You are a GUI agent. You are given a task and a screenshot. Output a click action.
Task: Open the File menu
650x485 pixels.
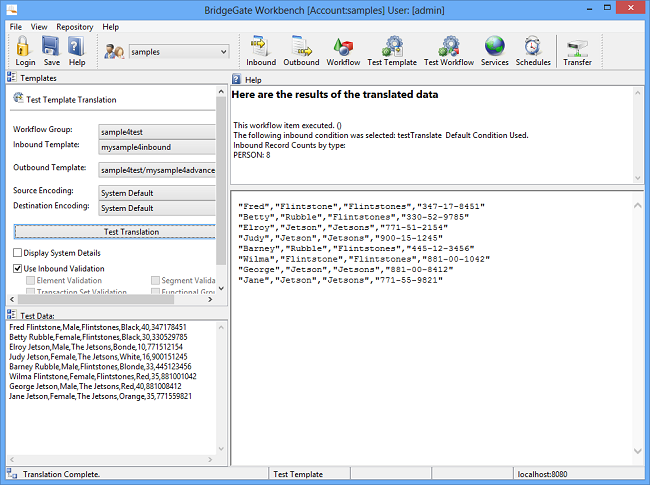click(x=16, y=27)
